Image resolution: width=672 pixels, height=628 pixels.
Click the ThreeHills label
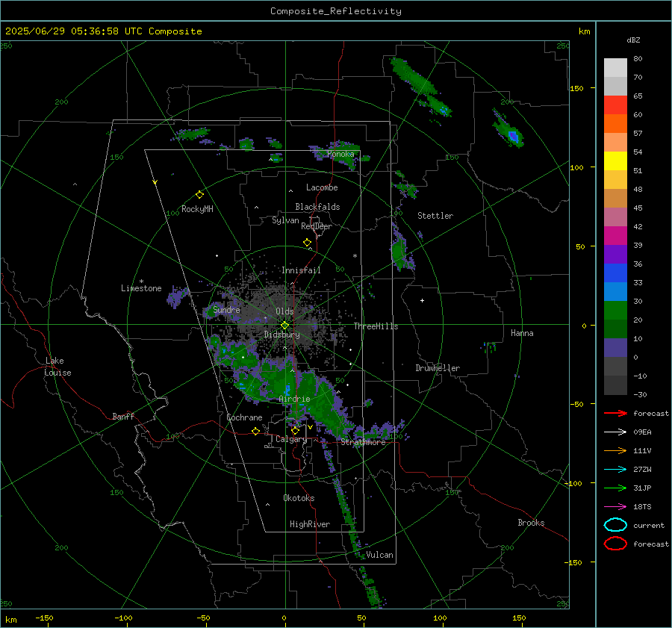click(x=376, y=326)
